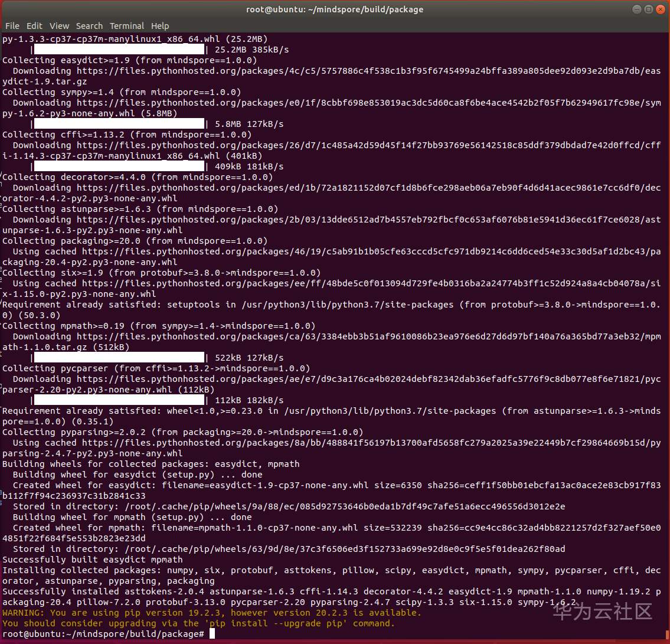Click the wheels/63/9d/8e stored directory path
This screenshot has width=670, height=644.
[345, 549]
